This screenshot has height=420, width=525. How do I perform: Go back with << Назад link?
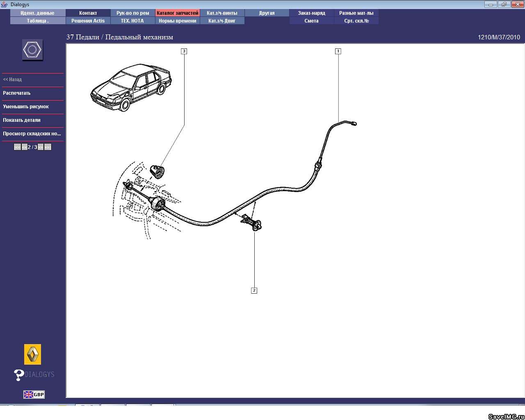tap(12, 80)
